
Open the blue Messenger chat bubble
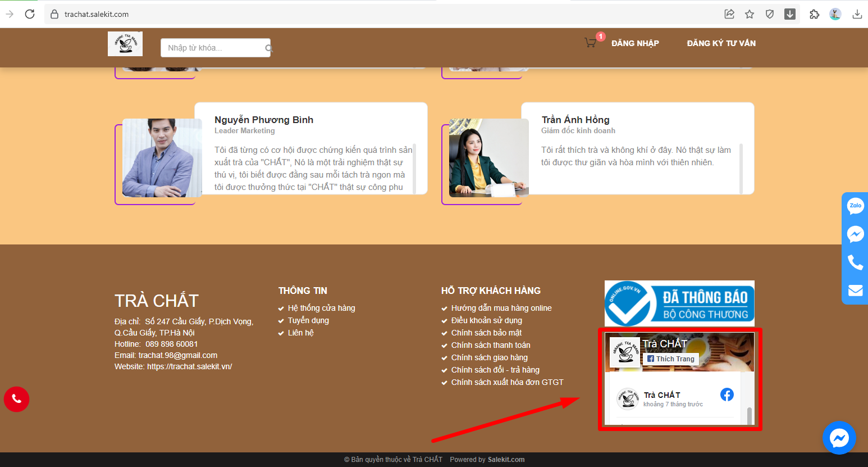(x=839, y=438)
